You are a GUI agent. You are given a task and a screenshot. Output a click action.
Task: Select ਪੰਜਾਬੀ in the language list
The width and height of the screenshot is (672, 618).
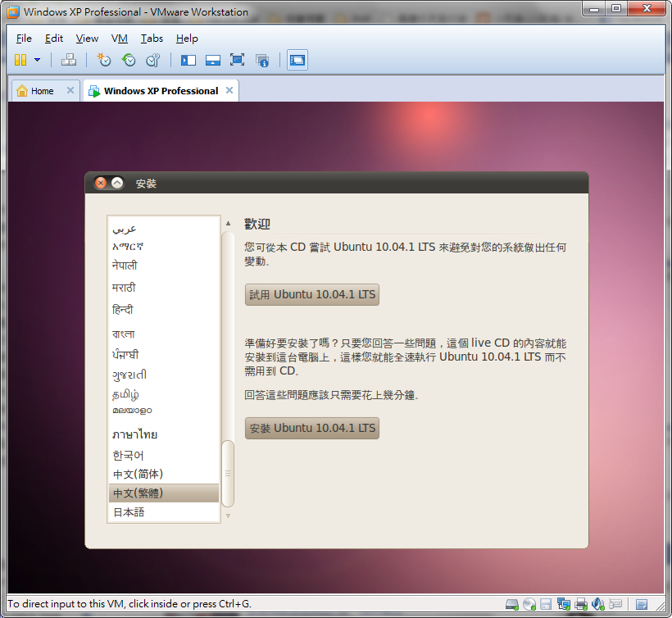click(x=164, y=354)
